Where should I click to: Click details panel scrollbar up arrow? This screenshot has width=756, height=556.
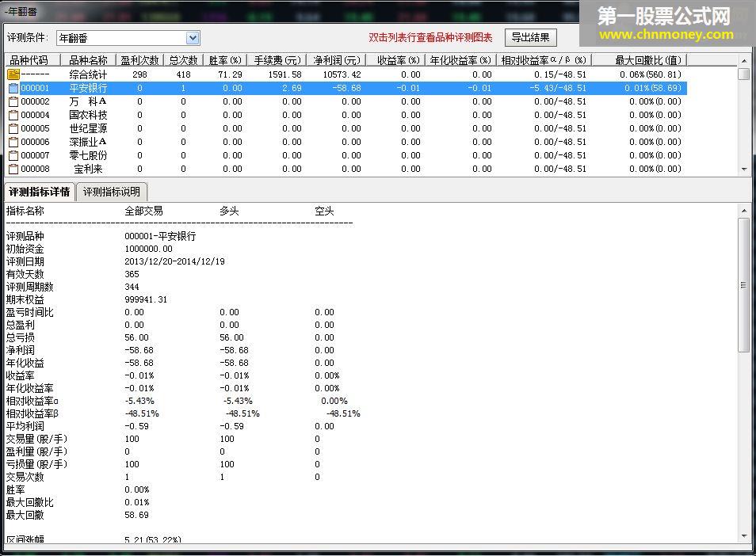tap(744, 211)
